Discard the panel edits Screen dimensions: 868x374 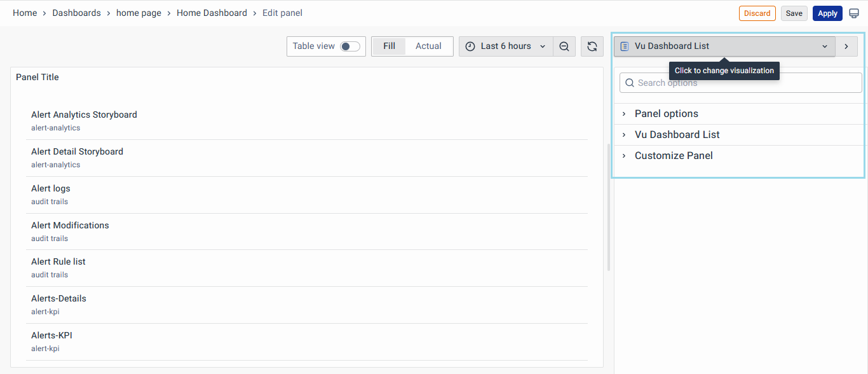[757, 13]
